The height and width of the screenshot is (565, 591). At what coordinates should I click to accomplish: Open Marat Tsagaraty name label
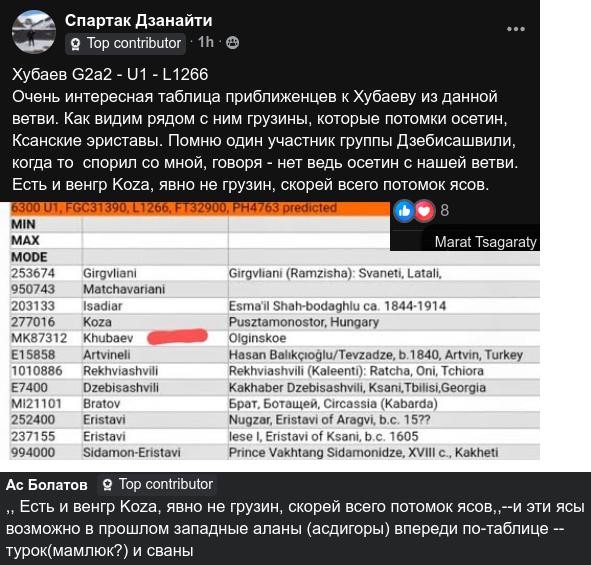click(x=485, y=242)
